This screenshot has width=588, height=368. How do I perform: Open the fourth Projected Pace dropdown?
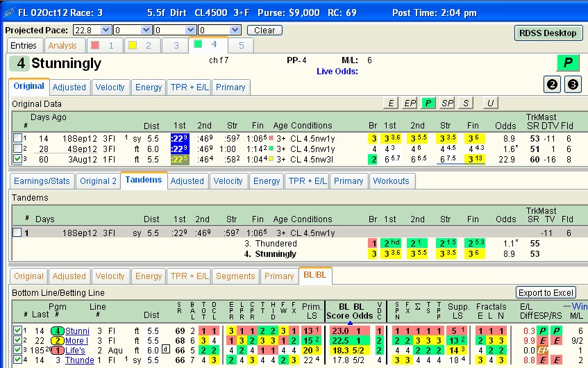point(235,30)
